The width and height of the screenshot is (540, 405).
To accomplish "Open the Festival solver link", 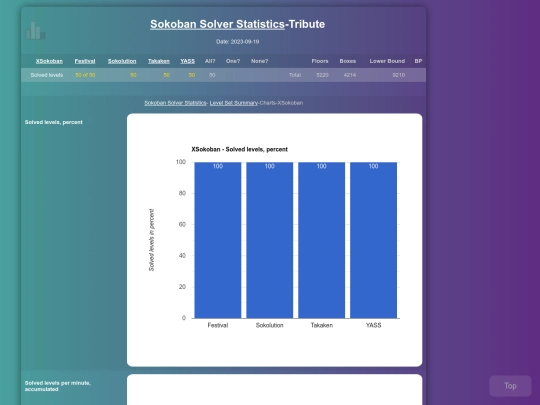I will 85,61.
